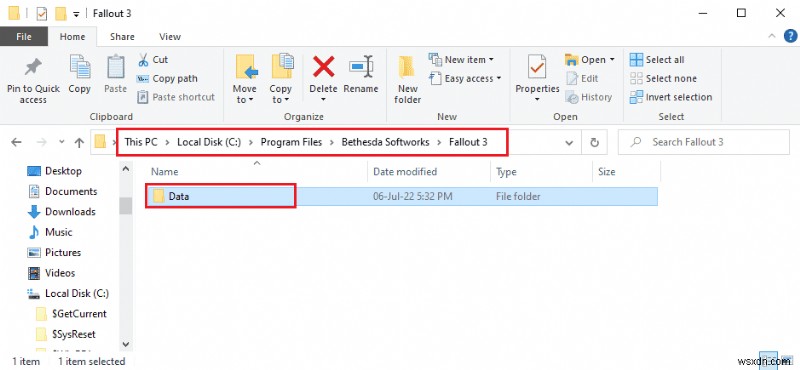Open Downloads in navigation pane

[62, 212]
